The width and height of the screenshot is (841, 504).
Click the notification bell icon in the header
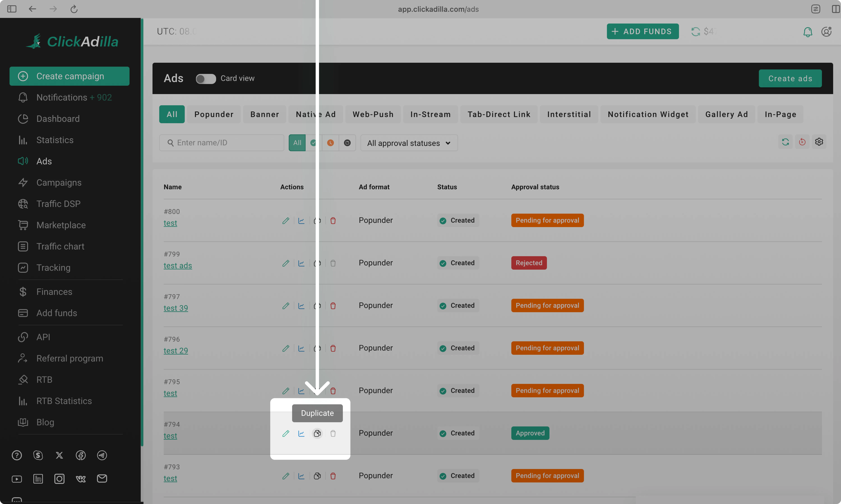point(807,32)
